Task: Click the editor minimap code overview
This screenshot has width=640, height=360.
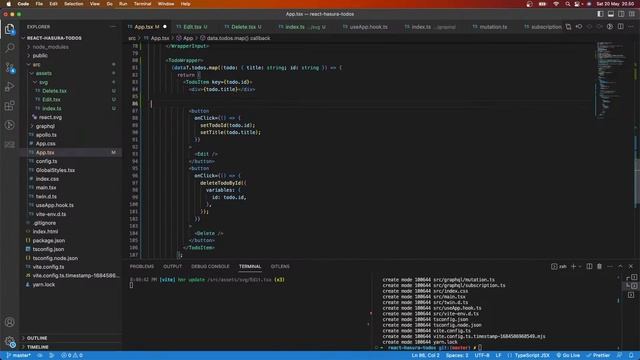Action: tap(611, 80)
